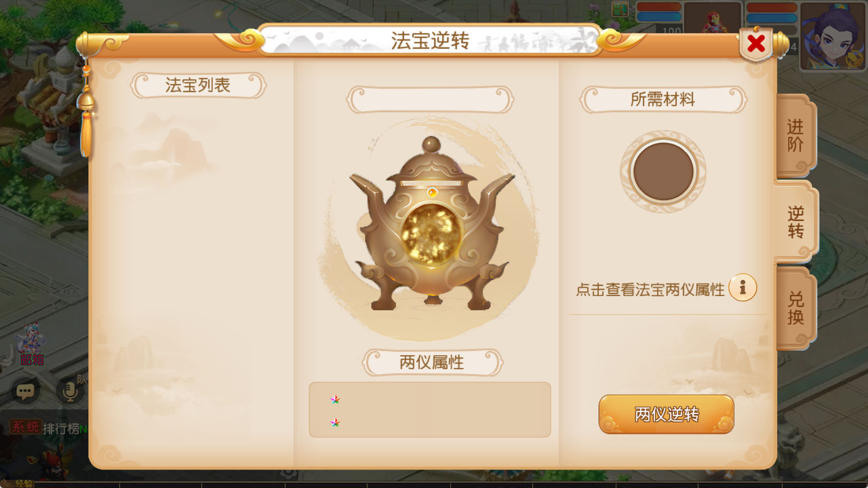The image size is (868, 488).
Task: Select the empty material slot circle
Action: click(x=663, y=171)
